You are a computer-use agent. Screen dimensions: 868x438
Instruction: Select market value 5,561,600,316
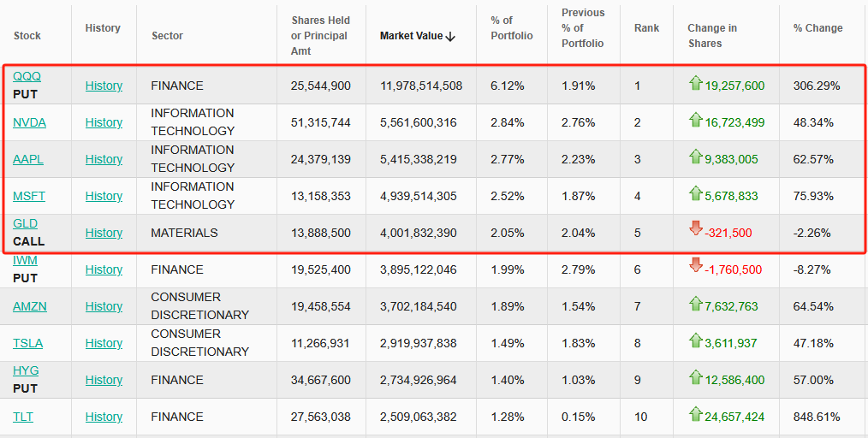[419, 122]
